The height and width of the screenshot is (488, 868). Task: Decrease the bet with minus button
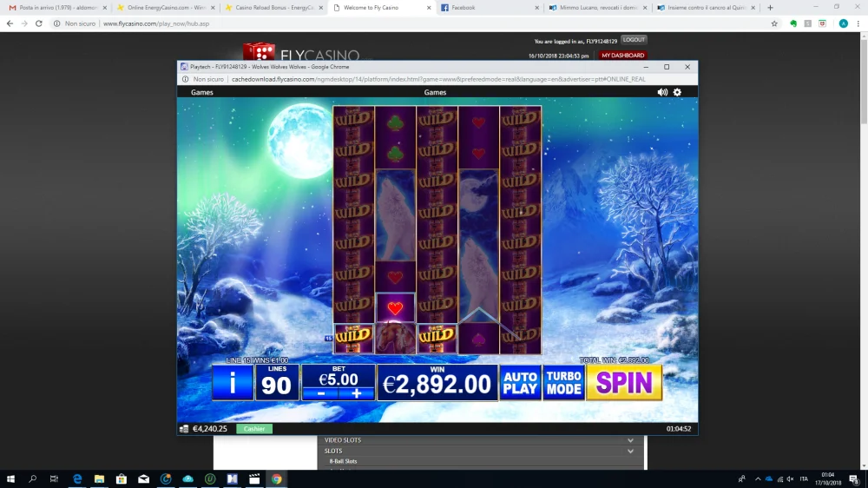(x=321, y=393)
